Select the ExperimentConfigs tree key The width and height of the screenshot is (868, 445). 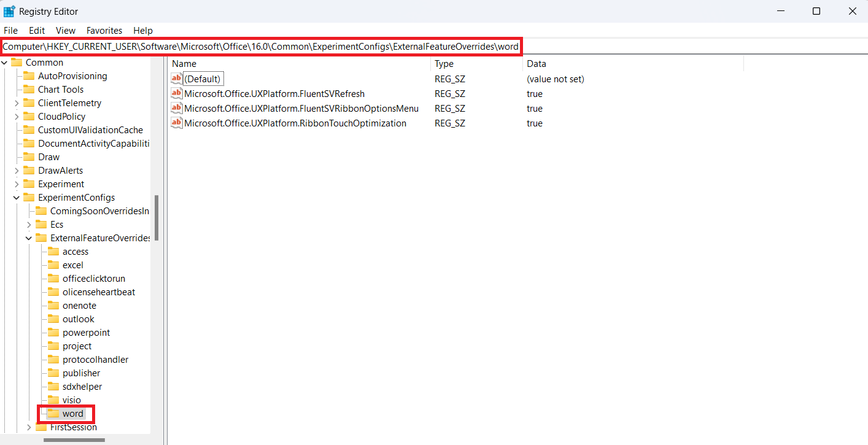[76, 198]
